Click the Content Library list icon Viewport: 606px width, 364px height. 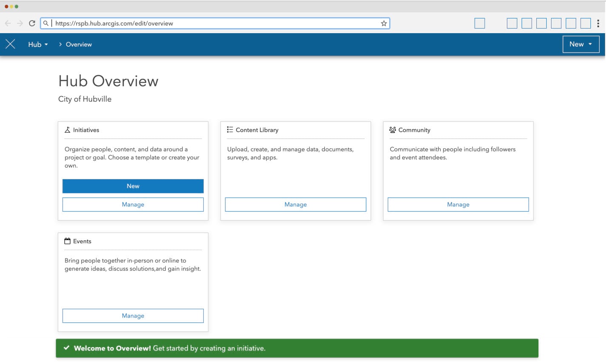230,130
